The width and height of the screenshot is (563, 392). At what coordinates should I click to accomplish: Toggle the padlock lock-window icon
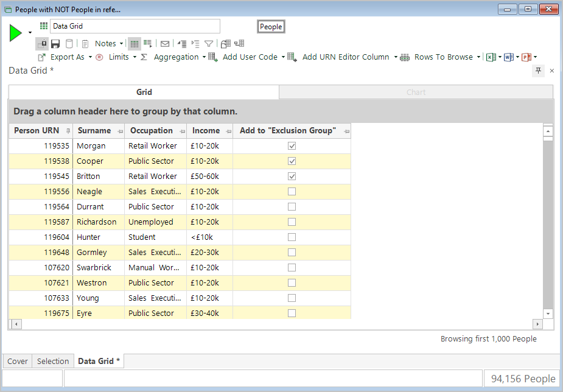tap(42, 44)
